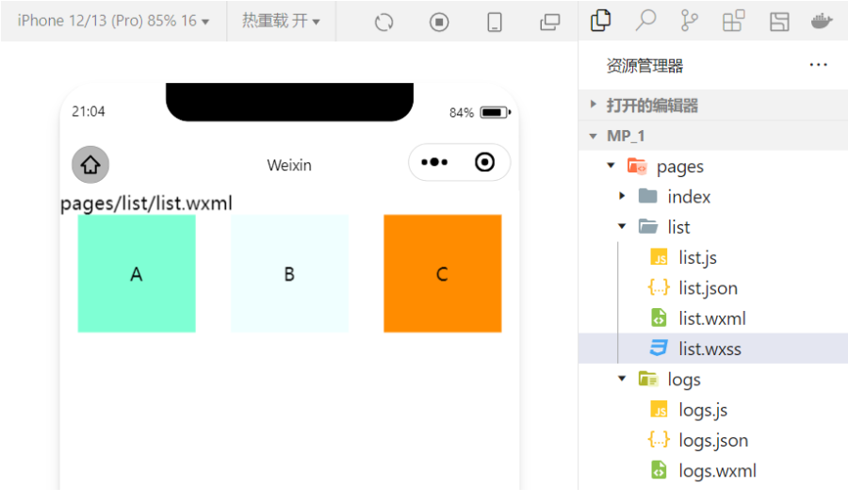Click the simulator close target circle icon
This screenshot has width=848, height=504.
coord(484,162)
